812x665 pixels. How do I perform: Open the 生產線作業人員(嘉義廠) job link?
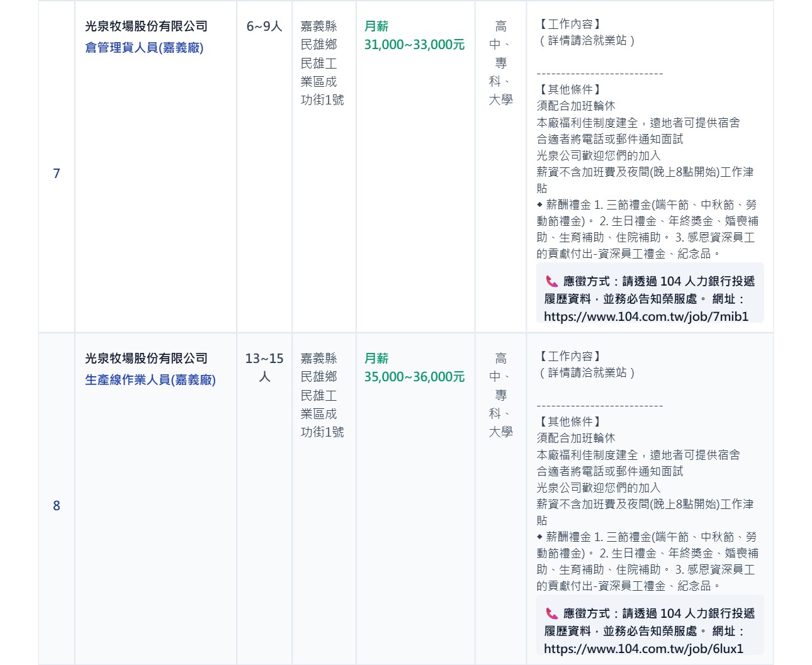click(x=150, y=380)
